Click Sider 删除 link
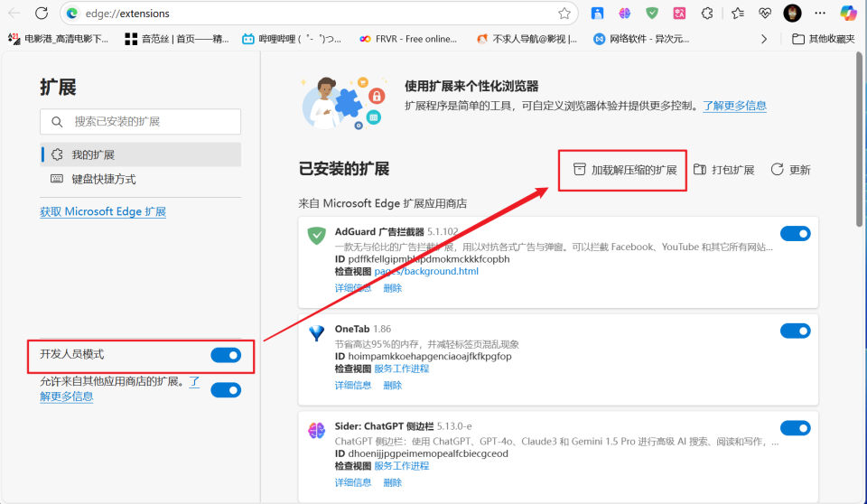Viewport: 867px width, 504px height. point(393,482)
